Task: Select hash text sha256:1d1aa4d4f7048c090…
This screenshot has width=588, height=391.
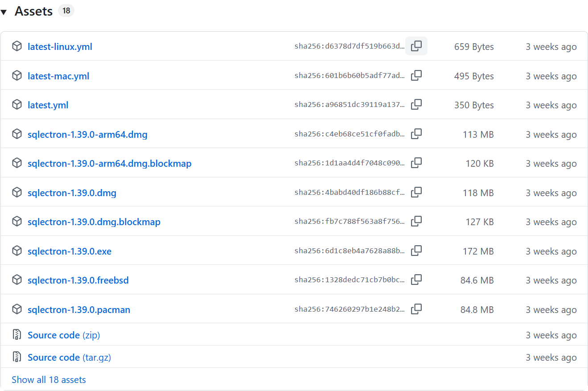Action: (350, 163)
